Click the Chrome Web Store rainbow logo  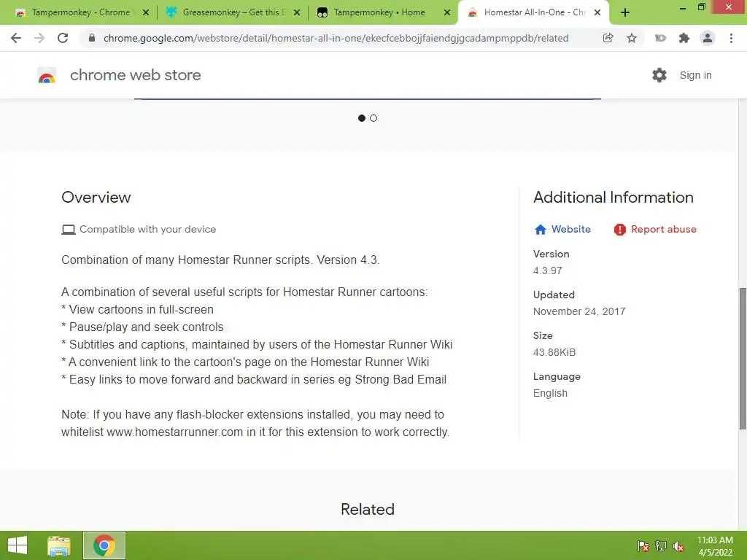tap(47, 75)
